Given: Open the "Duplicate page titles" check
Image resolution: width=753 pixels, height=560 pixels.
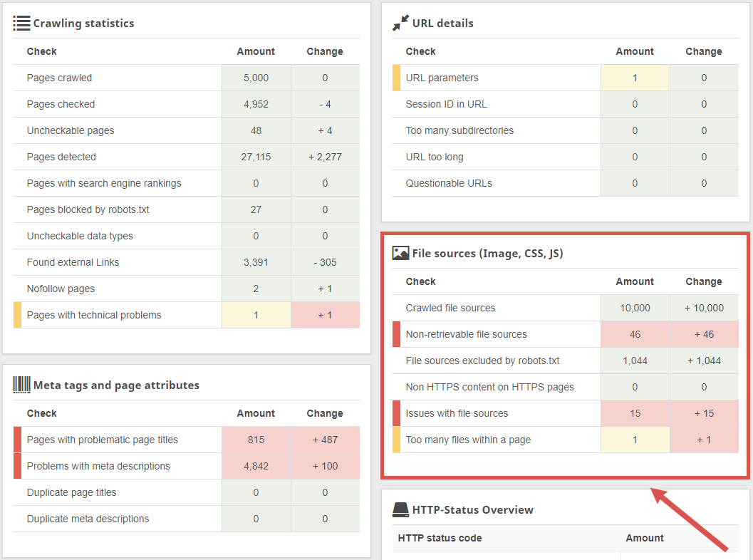Looking at the screenshot, I should (x=71, y=493).
